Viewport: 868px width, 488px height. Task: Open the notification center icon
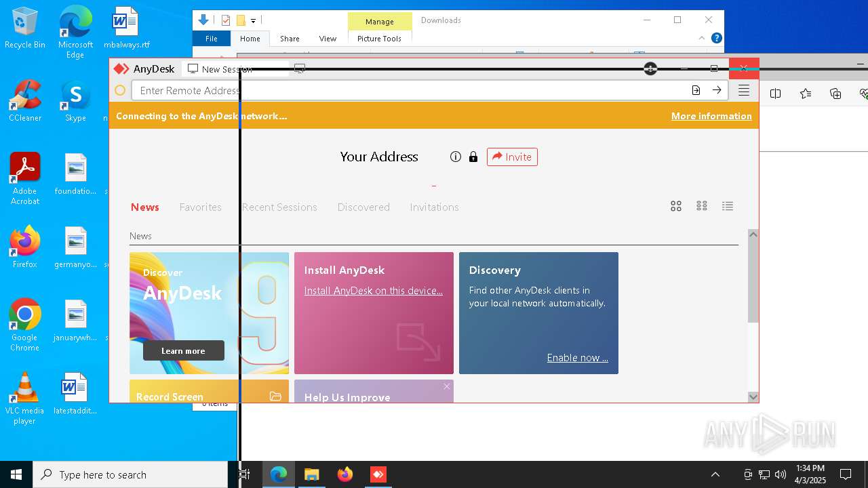[846, 474]
